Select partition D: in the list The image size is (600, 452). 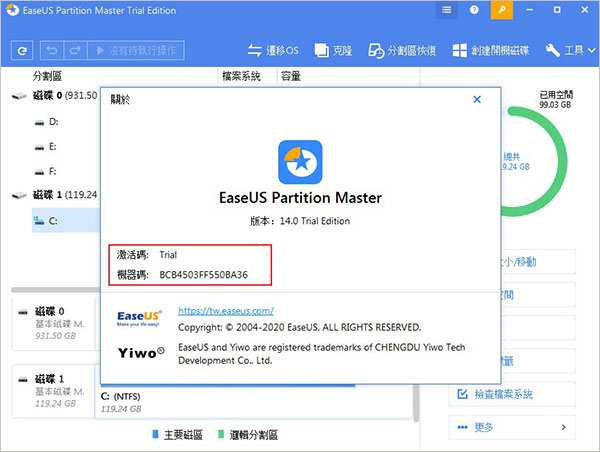coord(54,122)
